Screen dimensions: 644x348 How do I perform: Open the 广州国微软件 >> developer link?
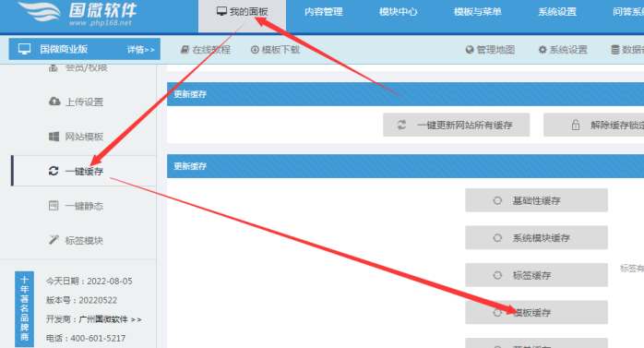(110, 319)
